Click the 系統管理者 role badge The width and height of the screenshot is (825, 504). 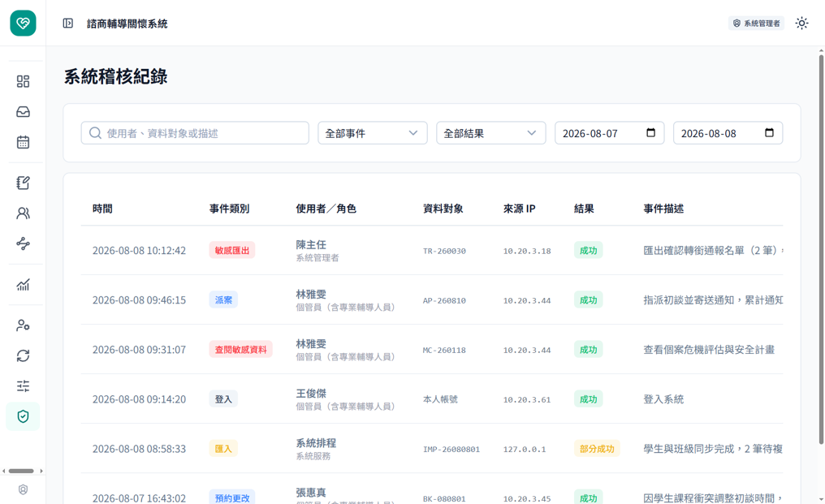click(x=757, y=24)
